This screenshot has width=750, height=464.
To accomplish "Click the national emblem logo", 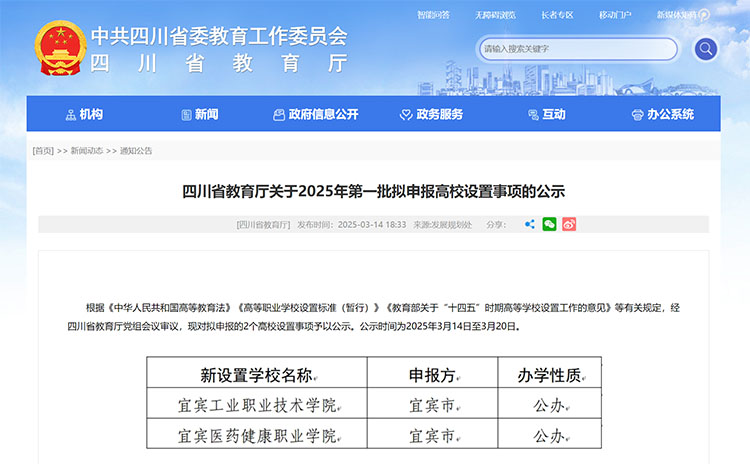I will 61,49.
